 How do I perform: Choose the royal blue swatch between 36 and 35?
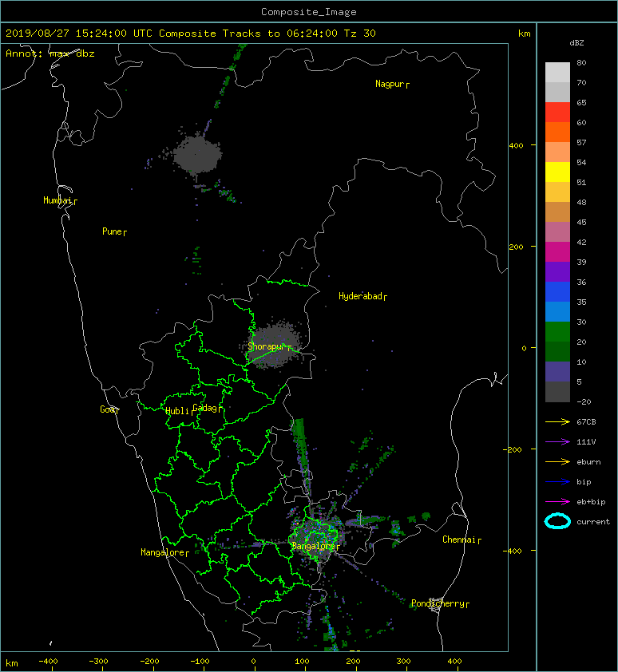557,291
